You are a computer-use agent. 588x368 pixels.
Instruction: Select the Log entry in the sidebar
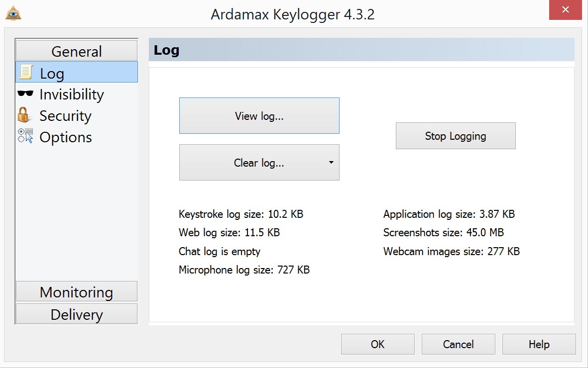click(52, 73)
